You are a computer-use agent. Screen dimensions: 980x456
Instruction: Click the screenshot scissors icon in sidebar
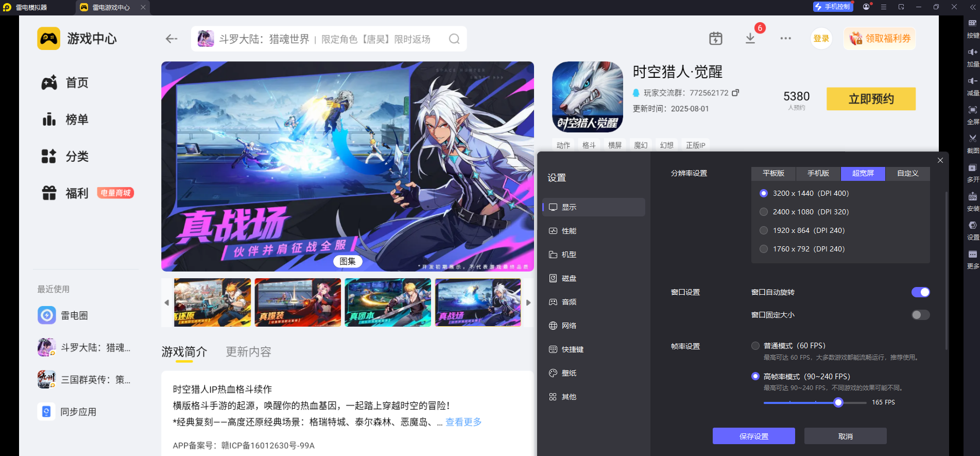972,139
